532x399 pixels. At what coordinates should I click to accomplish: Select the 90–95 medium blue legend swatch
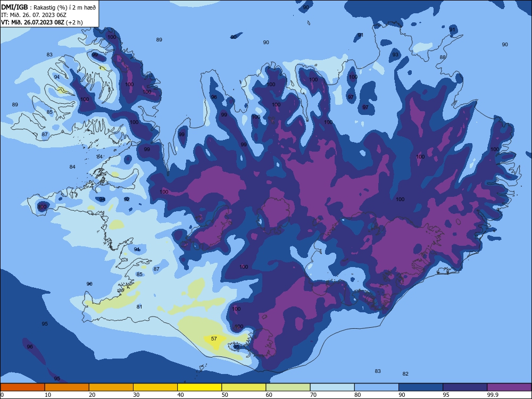point(421,387)
